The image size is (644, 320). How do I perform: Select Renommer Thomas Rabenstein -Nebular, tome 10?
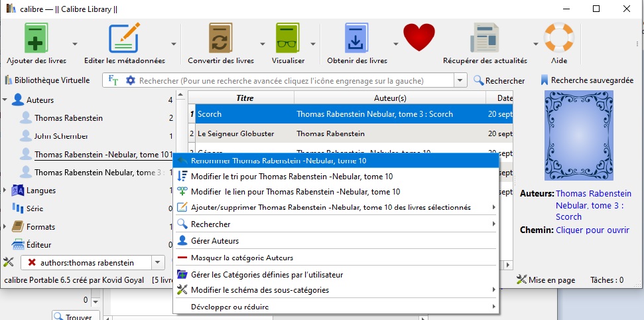point(336,161)
